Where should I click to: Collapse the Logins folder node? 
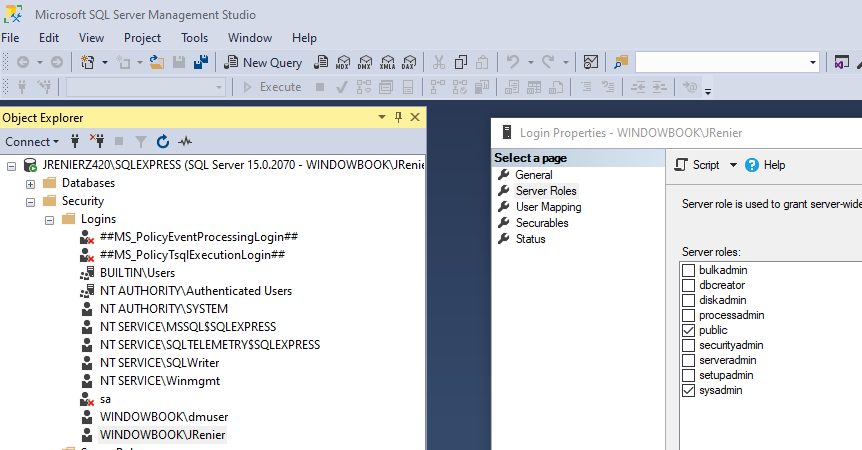point(49,220)
